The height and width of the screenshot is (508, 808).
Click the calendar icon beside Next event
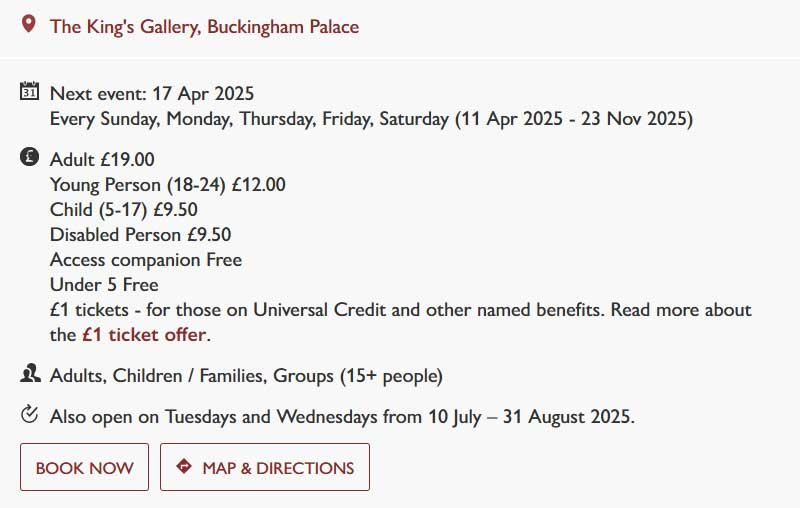29,92
